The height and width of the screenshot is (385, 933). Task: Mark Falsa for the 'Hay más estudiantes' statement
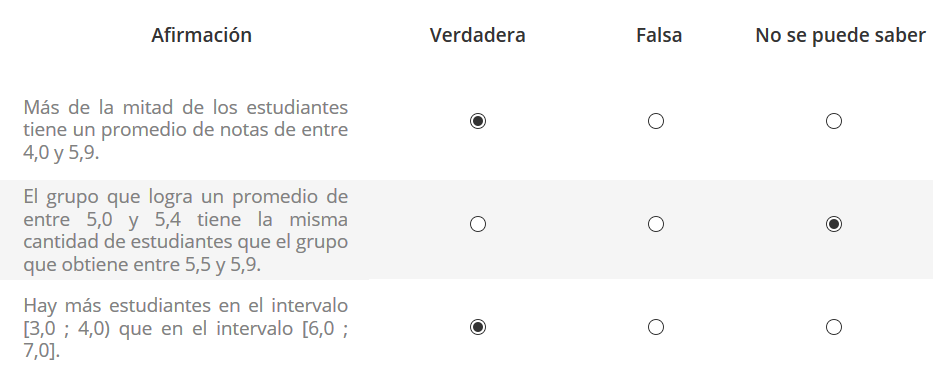[656, 327]
